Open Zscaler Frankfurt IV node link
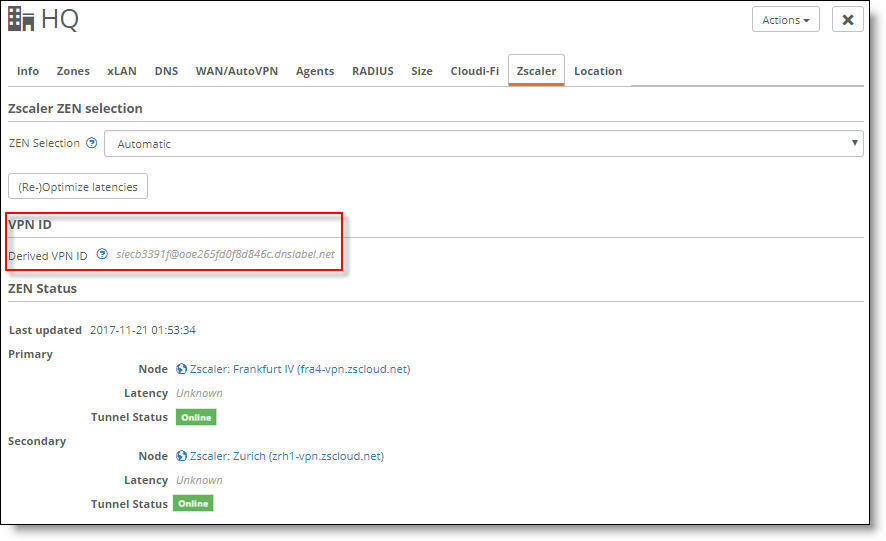The width and height of the screenshot is (886, 541). point(300,369)
